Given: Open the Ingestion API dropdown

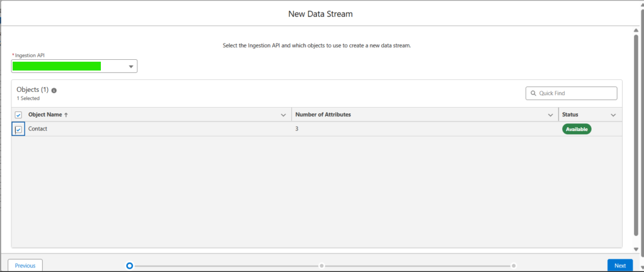Looking at the screenshot, I should click(74, 66).
